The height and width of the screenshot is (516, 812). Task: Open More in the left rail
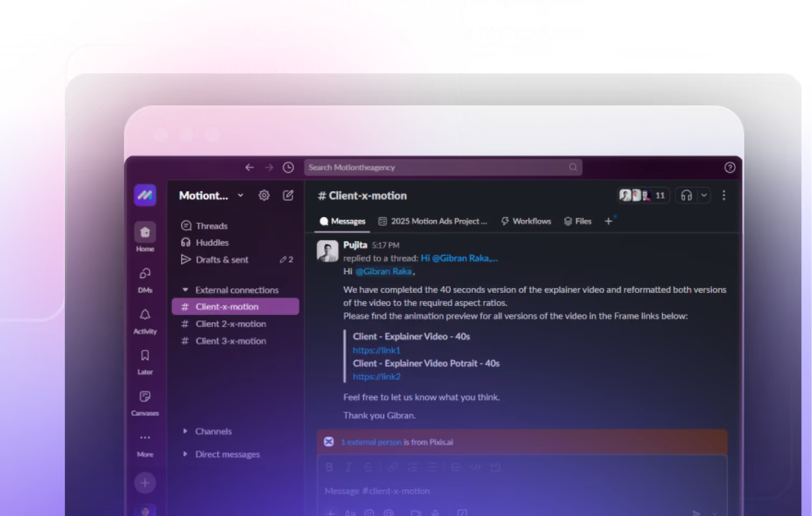point(145,445)
